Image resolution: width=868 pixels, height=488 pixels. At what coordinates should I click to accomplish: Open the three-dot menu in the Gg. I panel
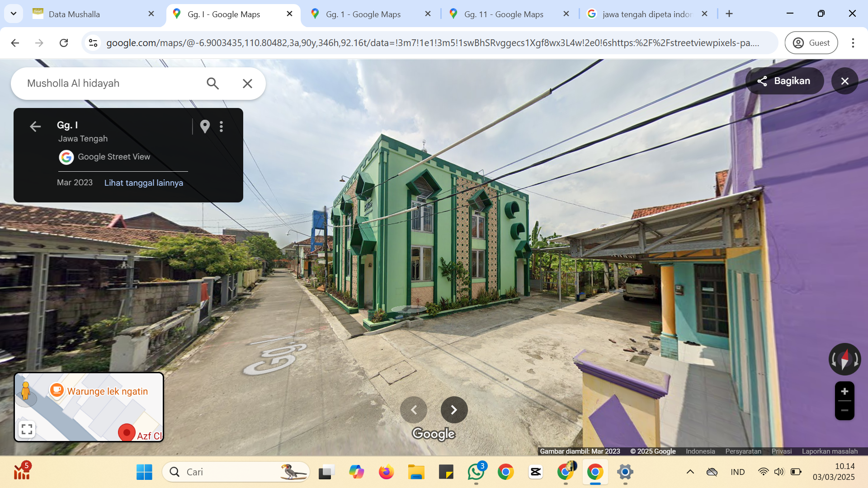tap(221, 127)
